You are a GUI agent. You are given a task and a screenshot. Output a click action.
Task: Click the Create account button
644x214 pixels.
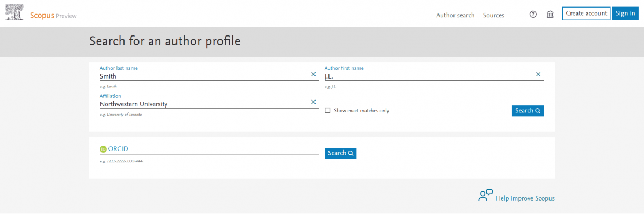[586, 13]
